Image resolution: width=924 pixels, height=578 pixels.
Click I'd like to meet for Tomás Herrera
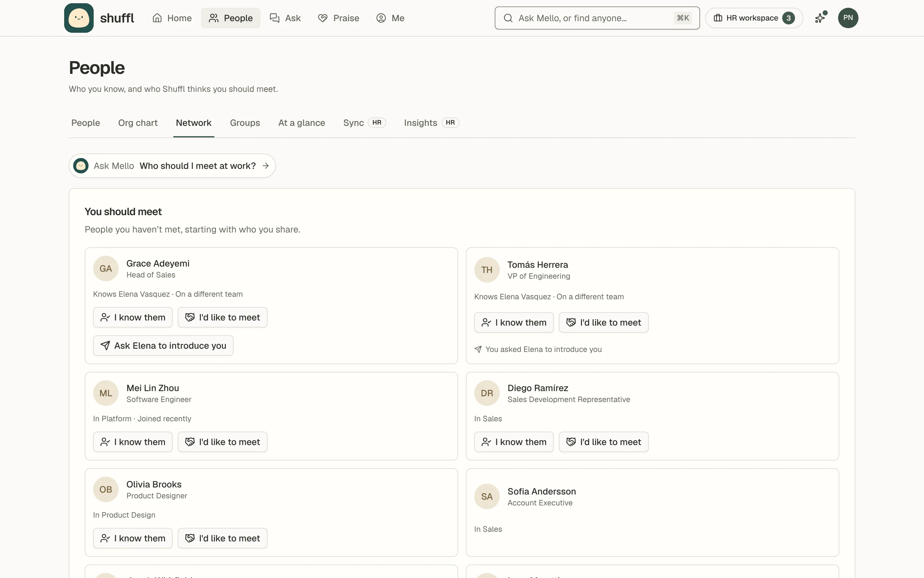tap(604, 323)
